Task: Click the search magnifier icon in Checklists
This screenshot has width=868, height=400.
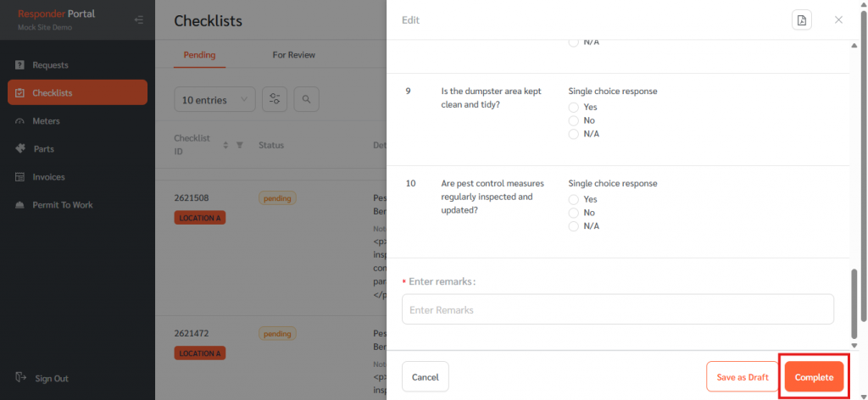Action: [x=306, y=100]
